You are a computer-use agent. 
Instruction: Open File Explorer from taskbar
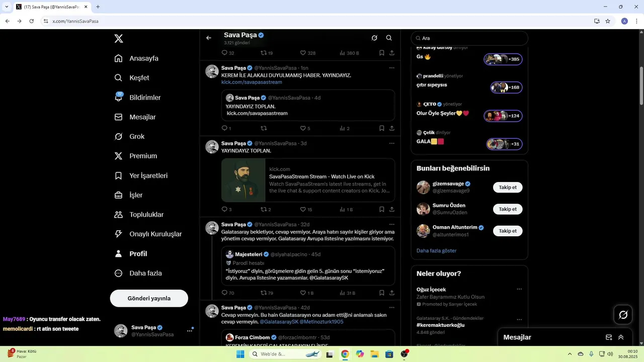tap(374, 354)
